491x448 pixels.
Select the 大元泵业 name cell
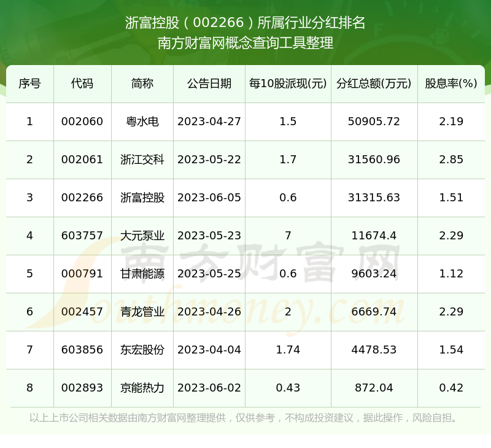click(142, 236)
